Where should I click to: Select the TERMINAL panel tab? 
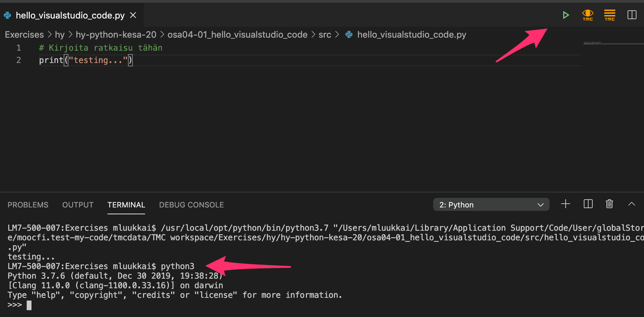coord(126,205)
